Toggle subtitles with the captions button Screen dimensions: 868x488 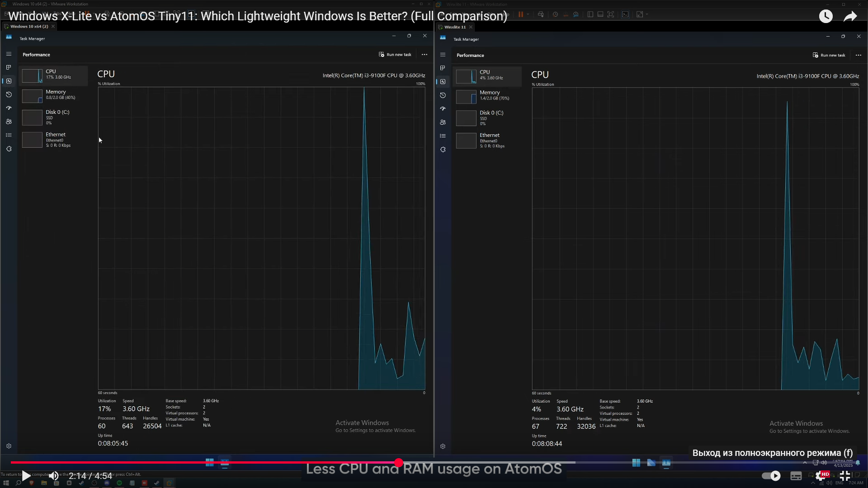click(x=796, y=475)
